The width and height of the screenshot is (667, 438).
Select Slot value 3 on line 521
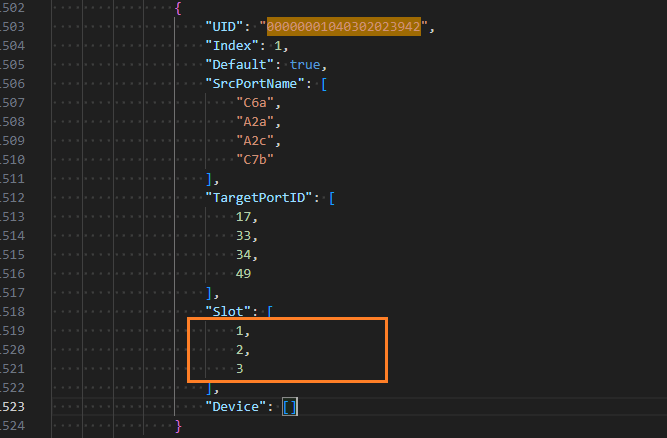(x=240, y=369)
